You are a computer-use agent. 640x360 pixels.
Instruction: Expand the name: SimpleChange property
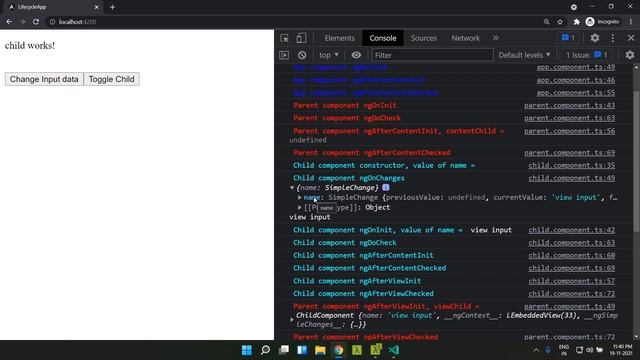pos(300,198)
